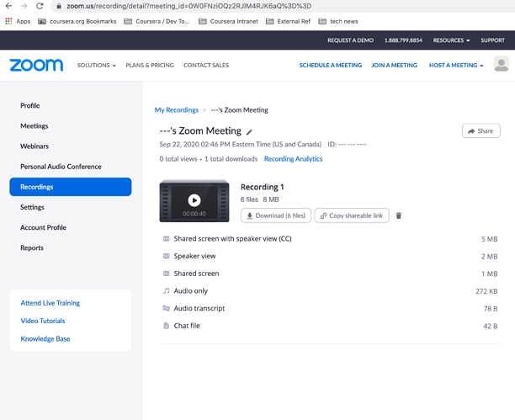Delete Recording 1 with trash icon
This screenshot has width=515, height=420.
(x=398, y=215)
